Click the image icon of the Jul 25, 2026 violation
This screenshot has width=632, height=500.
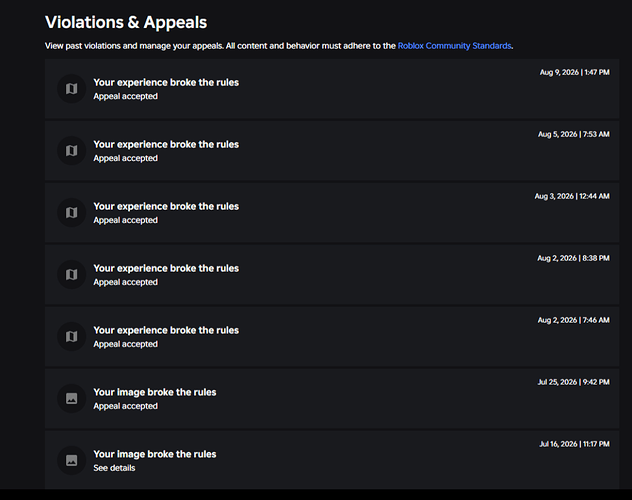click(71, 399)
